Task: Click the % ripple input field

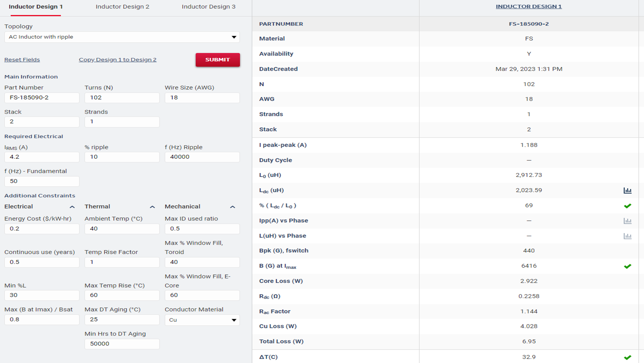Action: click(x=122, y=157)
